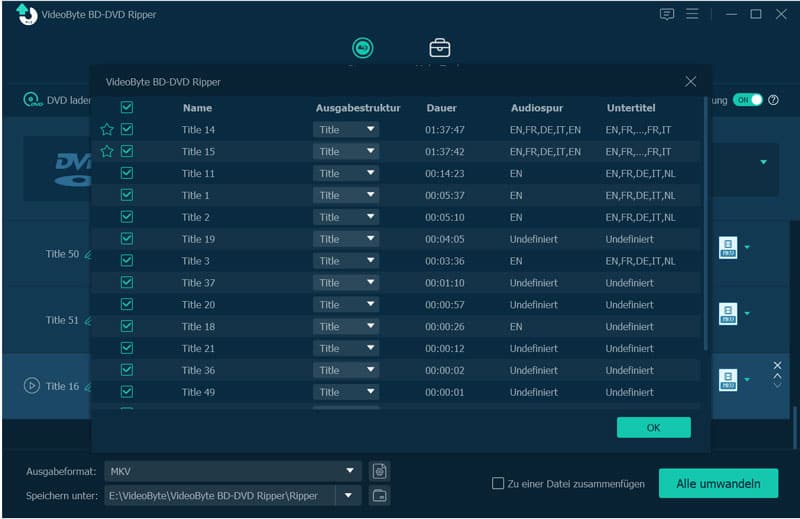Move Title 16 row up with arrow
Viewport: 800px width, 519px height.
point(777,376)
